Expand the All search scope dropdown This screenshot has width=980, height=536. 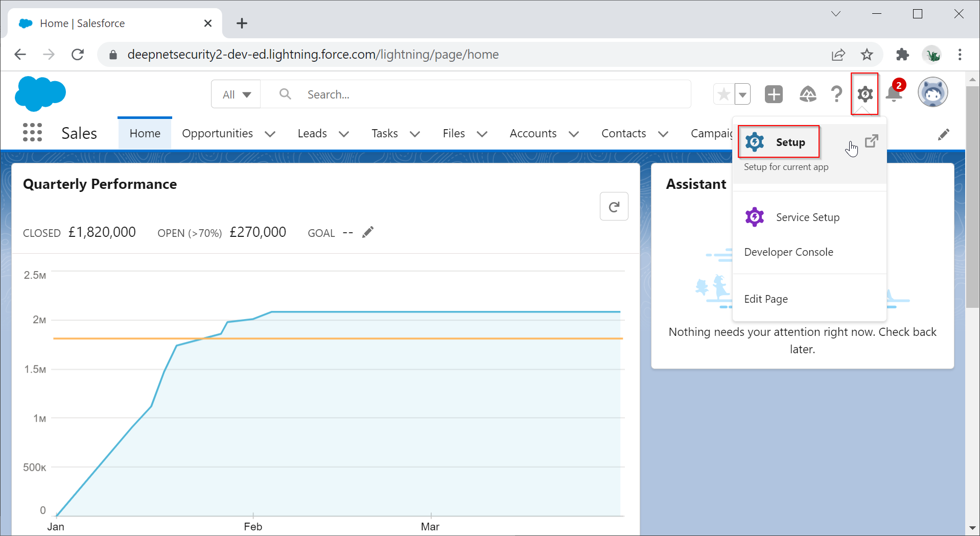click(236, 94)
